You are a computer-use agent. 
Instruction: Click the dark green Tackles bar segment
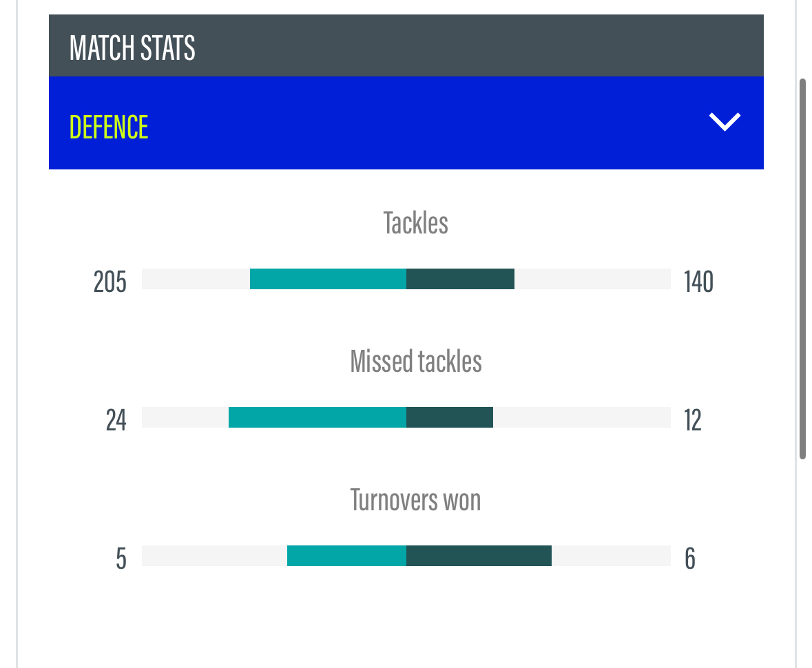(460, 279)
